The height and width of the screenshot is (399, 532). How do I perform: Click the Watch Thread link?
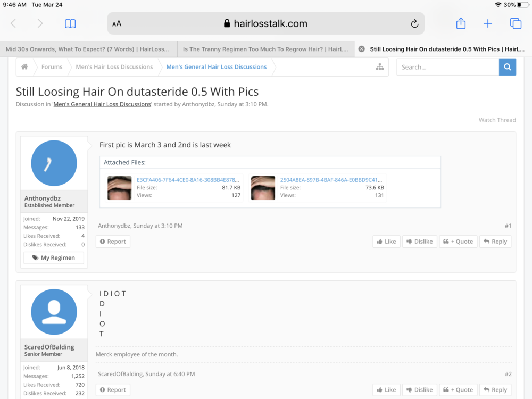pyautogui.click(x=497, y=120)
